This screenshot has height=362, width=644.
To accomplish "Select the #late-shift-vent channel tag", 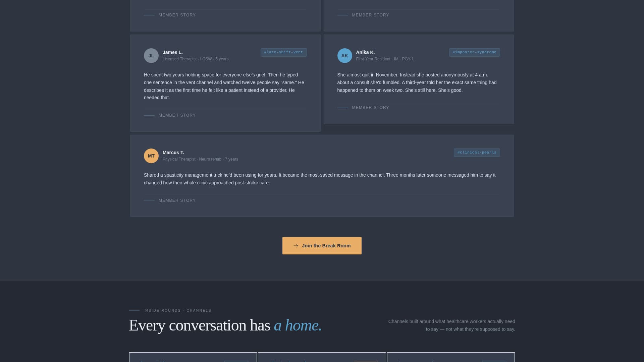I will point(283,52).
